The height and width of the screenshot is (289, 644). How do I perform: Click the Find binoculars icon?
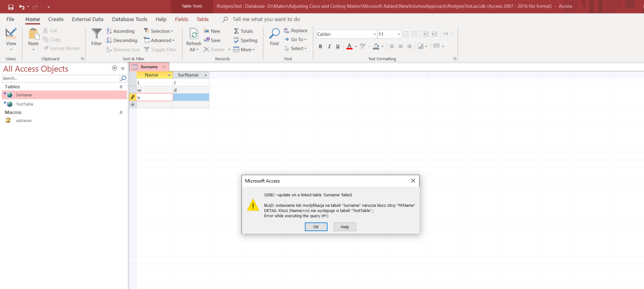tap(274, 34)
